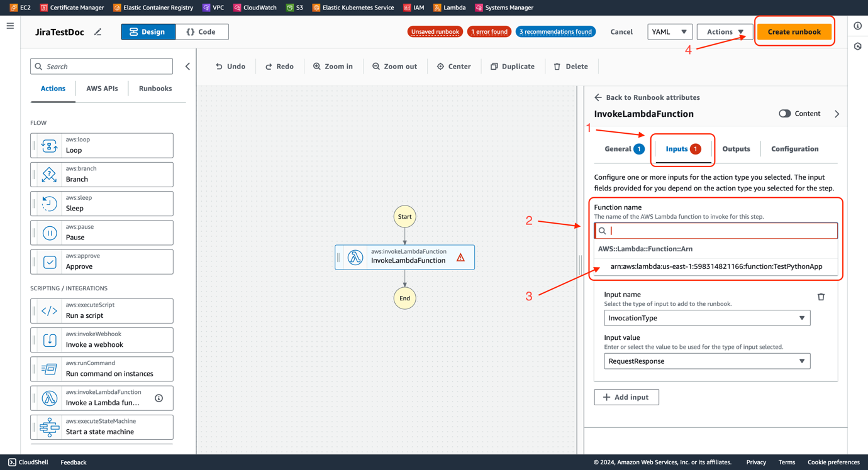Screen dimensions: 868x470
Task: Open Lambda service shortcut
Action: [x=450, y=8]
